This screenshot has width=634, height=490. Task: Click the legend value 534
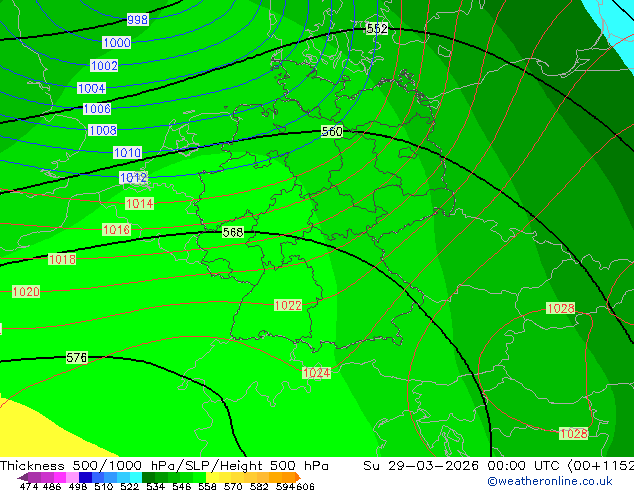point(155,486)
